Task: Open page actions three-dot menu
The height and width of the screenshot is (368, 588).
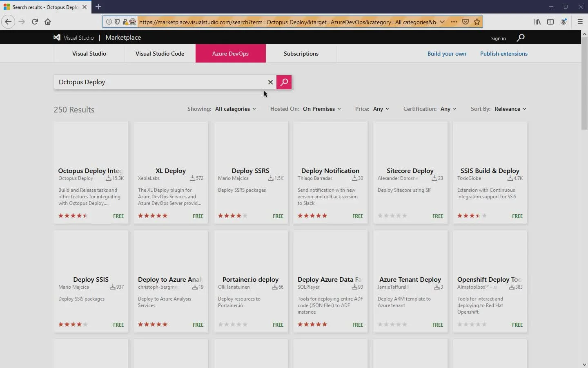Action: [454, 22]
